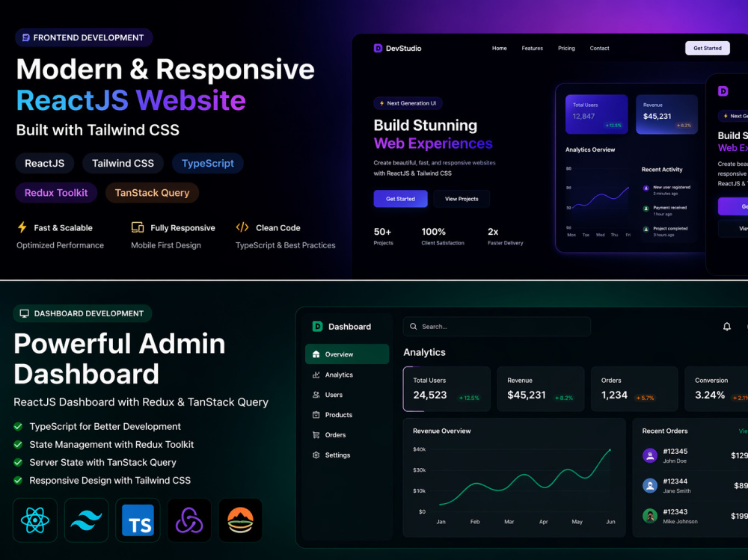The height and width of the screenshot is (560, 748).
Task: Click the lightning bolt Fast & Scalable icon
Action: (22, 227)
